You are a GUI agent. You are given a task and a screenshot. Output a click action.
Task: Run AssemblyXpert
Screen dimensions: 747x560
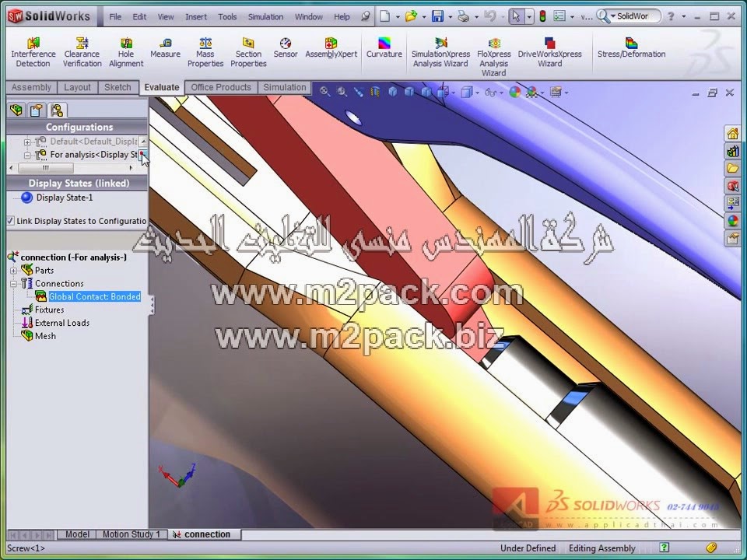click(x=331, y=48)
